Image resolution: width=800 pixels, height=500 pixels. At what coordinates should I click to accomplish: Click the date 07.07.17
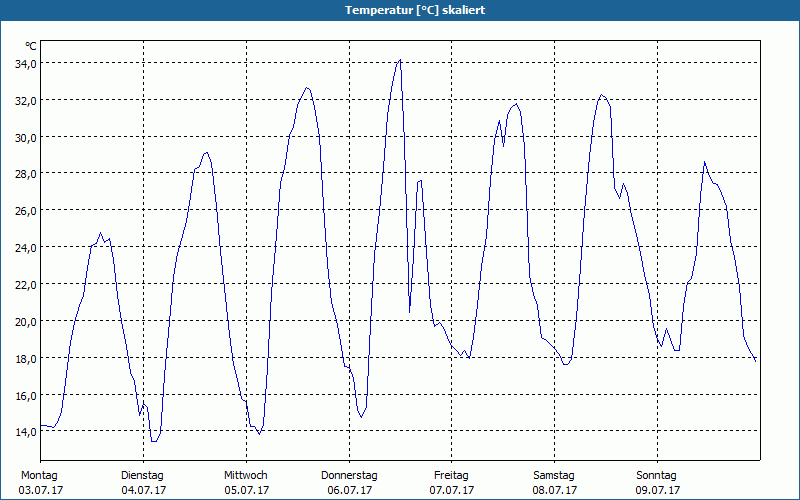pyautogui.click(x=452, y=490)
